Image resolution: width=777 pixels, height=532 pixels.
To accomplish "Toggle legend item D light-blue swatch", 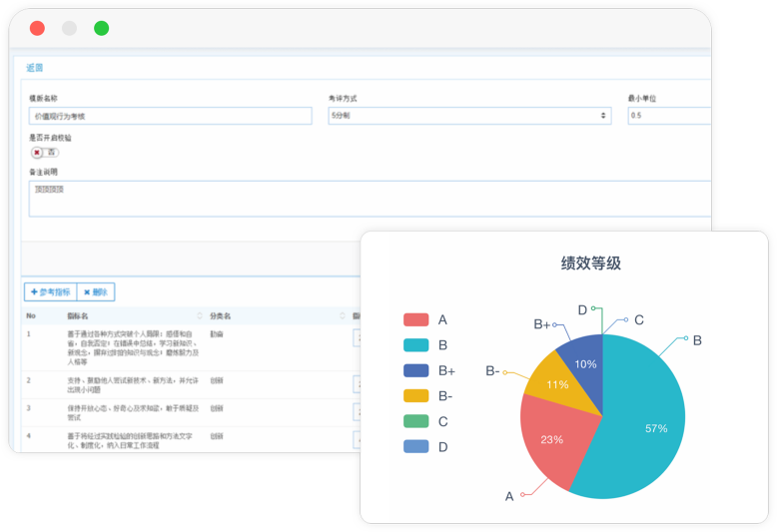I will tap(415, 447).
